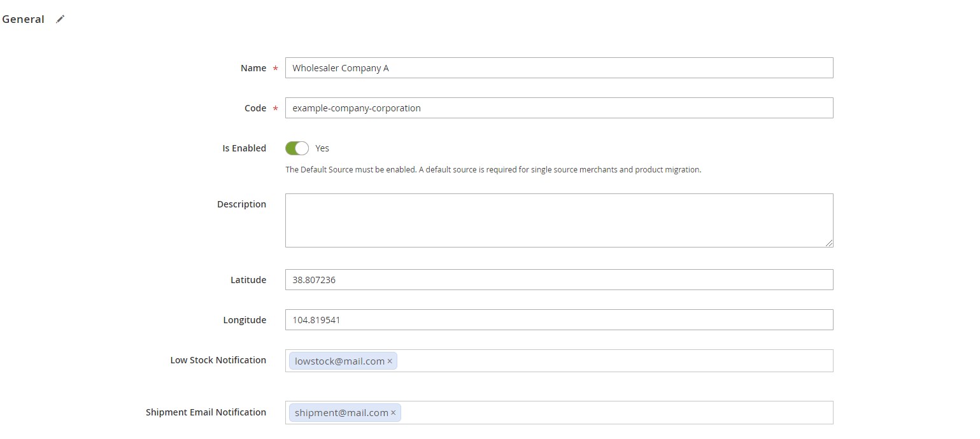
Task: Click the pencil edit icon beside General
Action: tap(60, 19)
